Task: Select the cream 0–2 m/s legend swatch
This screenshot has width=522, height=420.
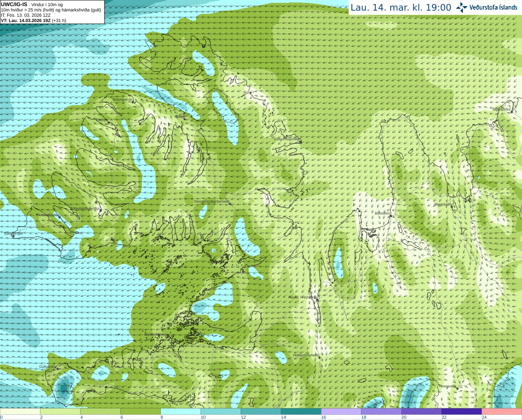Action: (20, 411)
